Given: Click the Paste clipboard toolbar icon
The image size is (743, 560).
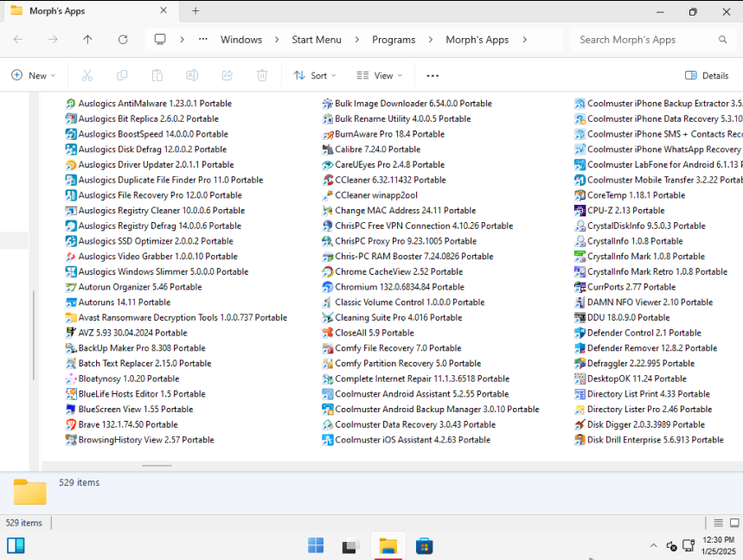Looking at the screenshot, I should tap(157, 75).
